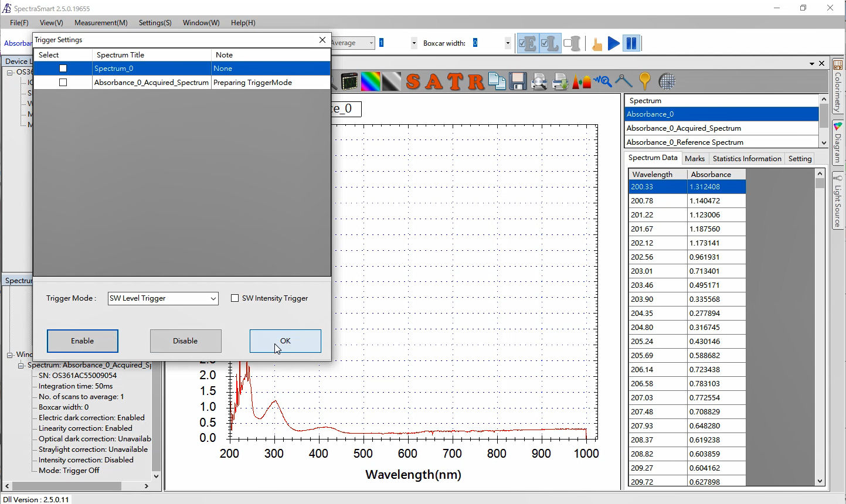This screenshot has height=504, width=846.
Task: Click the yellow pin marker icon
Action: click(x=644, y=81)
